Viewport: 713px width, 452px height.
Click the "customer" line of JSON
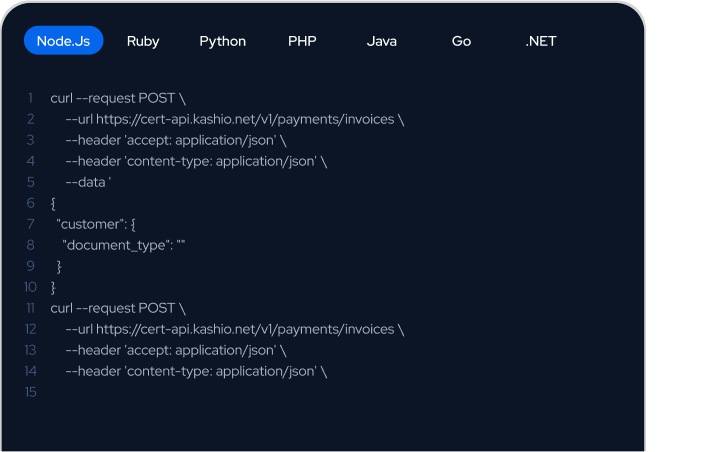[96, 224]
